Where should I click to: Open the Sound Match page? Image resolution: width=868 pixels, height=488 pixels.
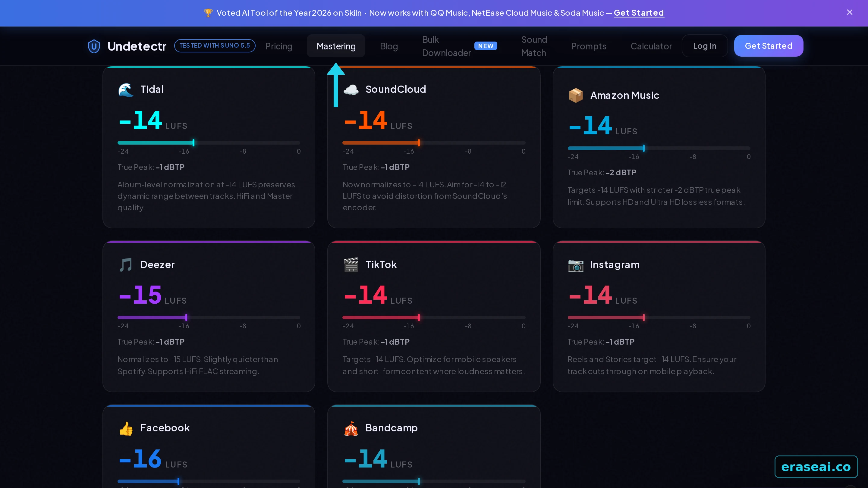534,46
